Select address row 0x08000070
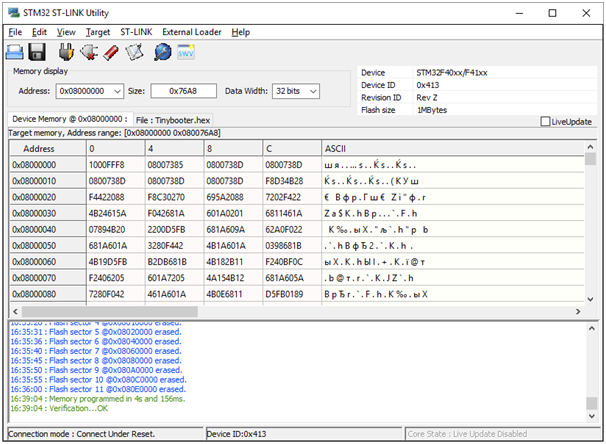The width and height of the screenshot is (606, 444). [x=48, y=278]
